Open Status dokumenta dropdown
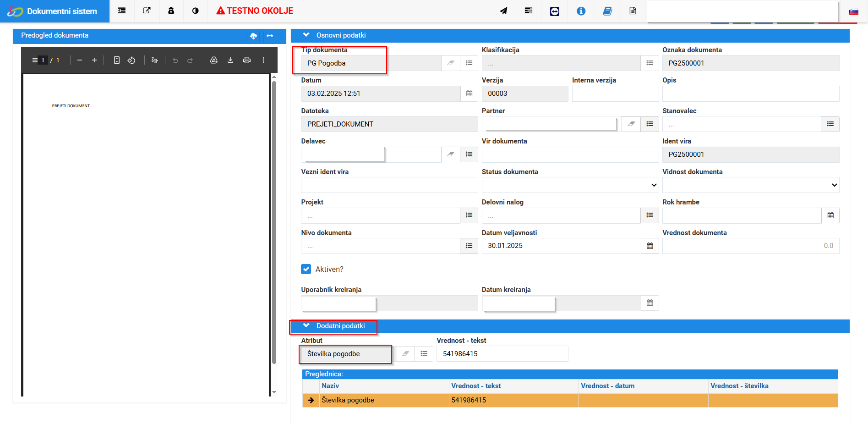Screen dimensions: 868x424 tap(570, 185)
